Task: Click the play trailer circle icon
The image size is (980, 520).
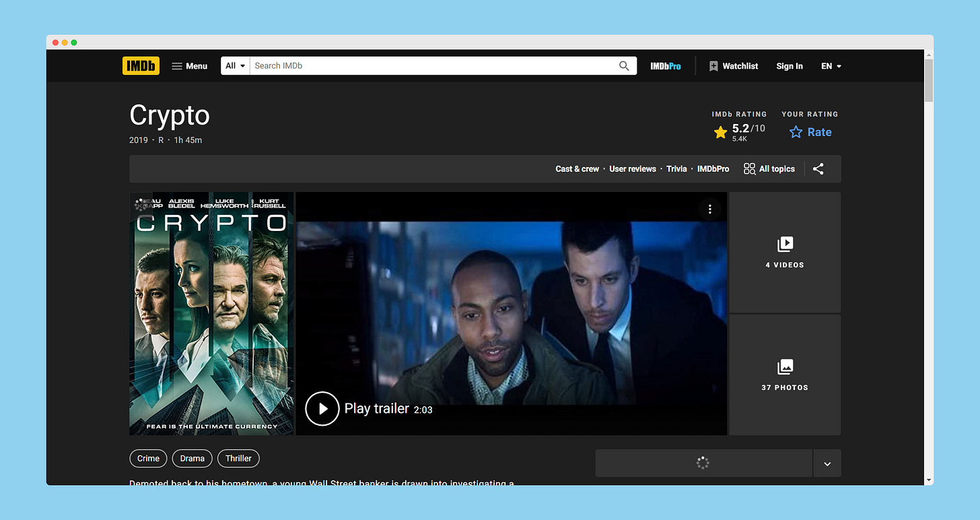Action: click(322, 409)
